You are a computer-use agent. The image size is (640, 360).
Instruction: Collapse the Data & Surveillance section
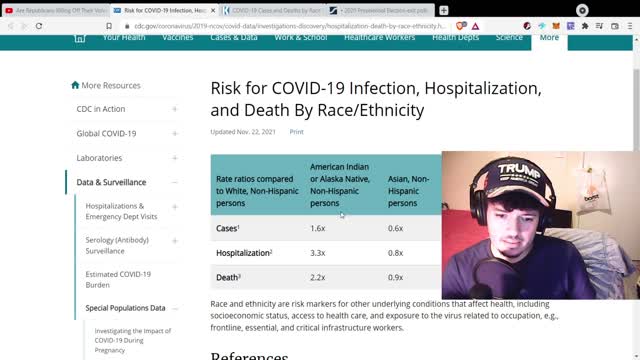175,182
